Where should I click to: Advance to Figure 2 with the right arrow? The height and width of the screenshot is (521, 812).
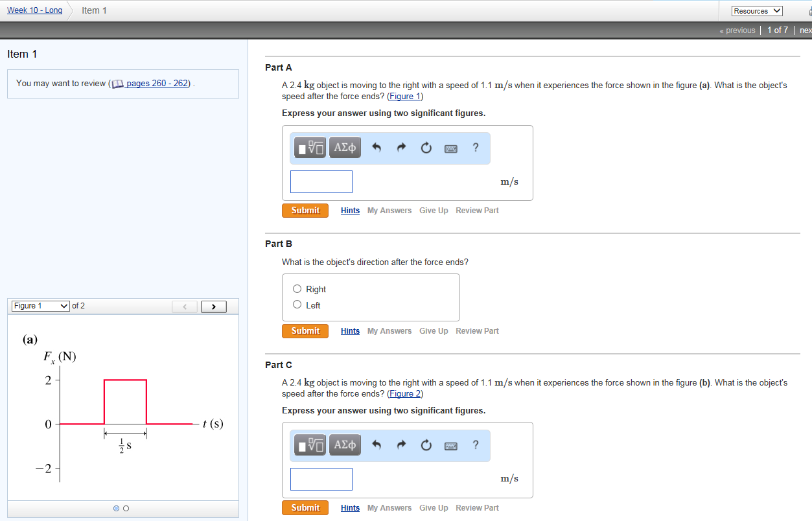213,306
